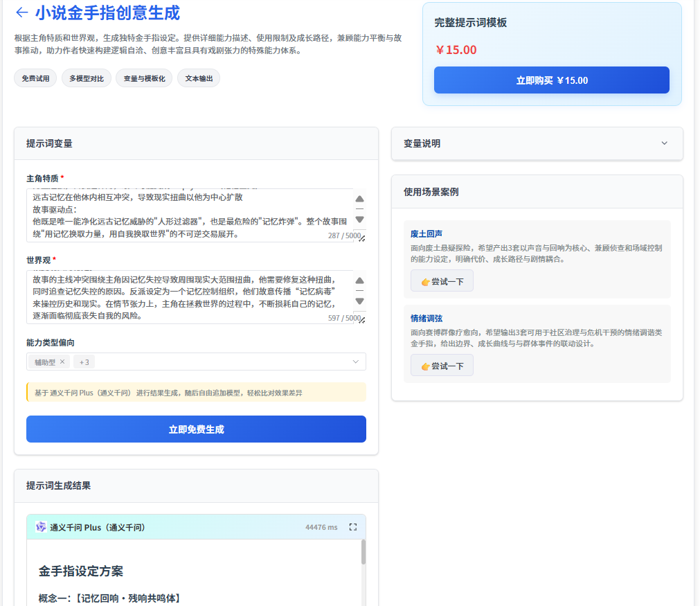Open the 能力类型偏向 dropdown arrow
The image size is (700, 606).
tap(356, 362)
